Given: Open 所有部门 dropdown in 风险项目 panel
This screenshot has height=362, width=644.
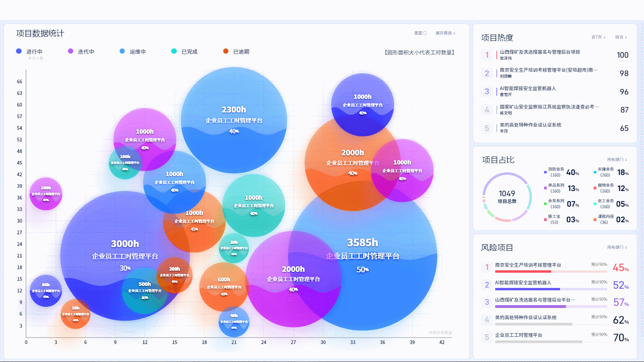Looking at the screenshot, I should click(x=617, y=247).
